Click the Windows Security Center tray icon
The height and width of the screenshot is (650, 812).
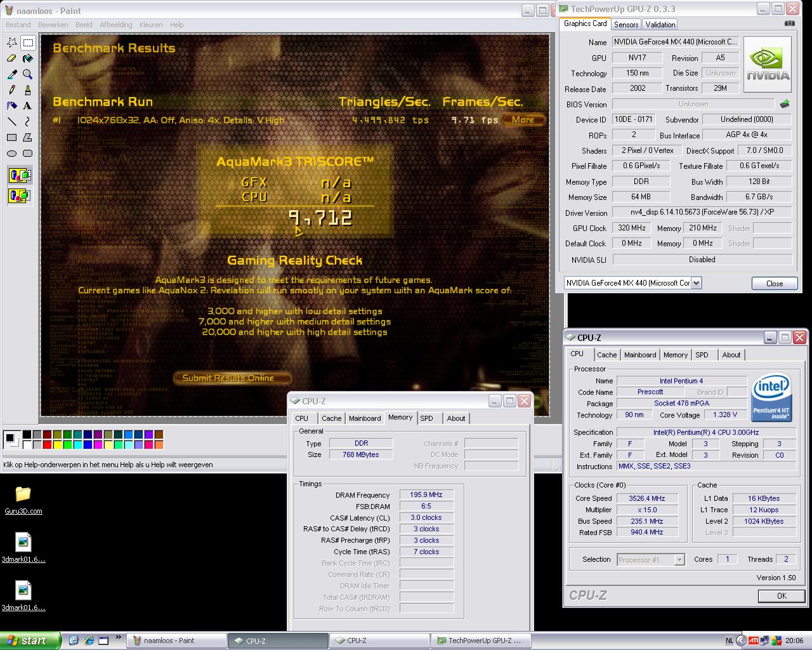777,640
